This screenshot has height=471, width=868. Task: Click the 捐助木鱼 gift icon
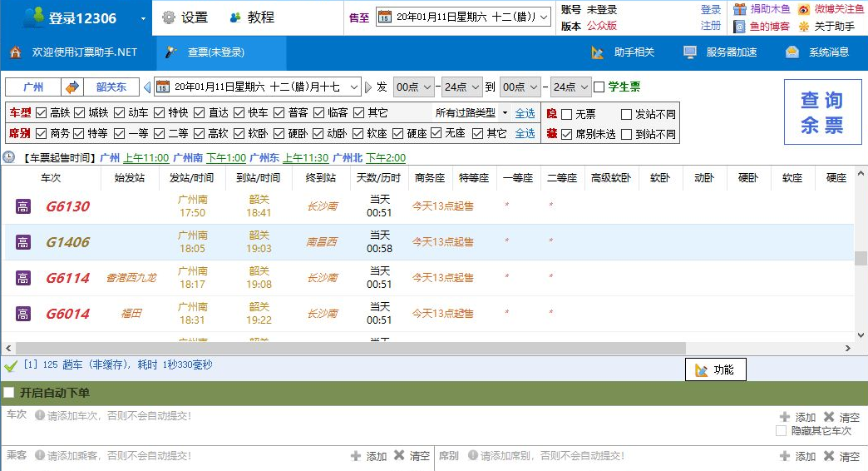pyautogui.click(x=740, y=9)
